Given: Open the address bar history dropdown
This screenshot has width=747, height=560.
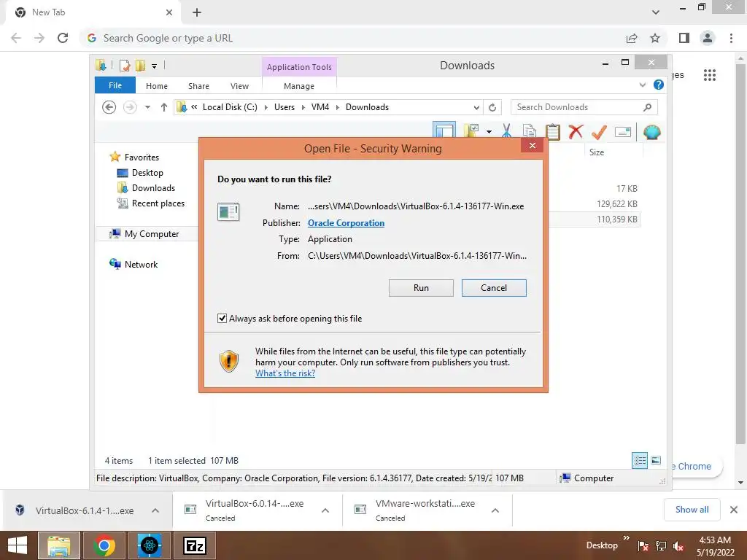Looking at the screenshot, I should (476, 108).
